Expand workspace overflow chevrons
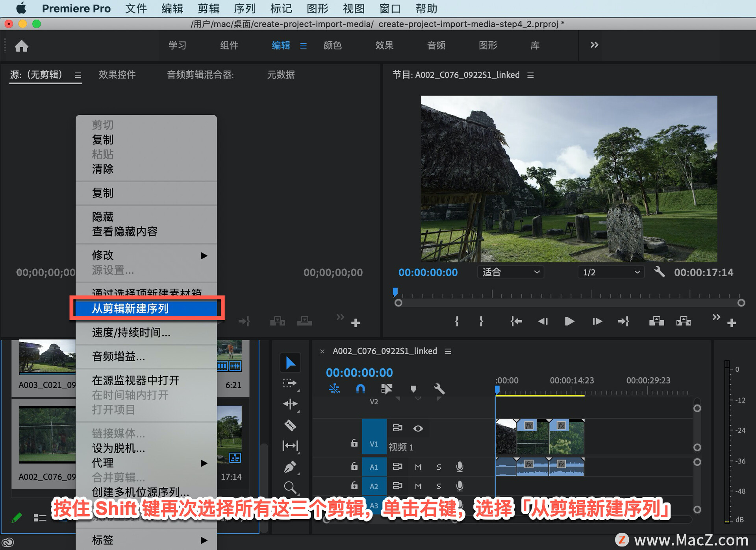 594,45
